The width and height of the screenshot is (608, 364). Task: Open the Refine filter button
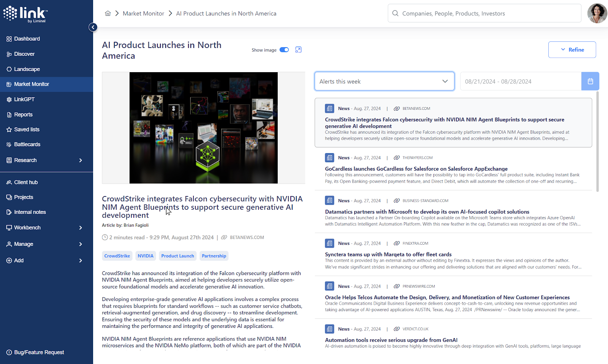(572, 50)
